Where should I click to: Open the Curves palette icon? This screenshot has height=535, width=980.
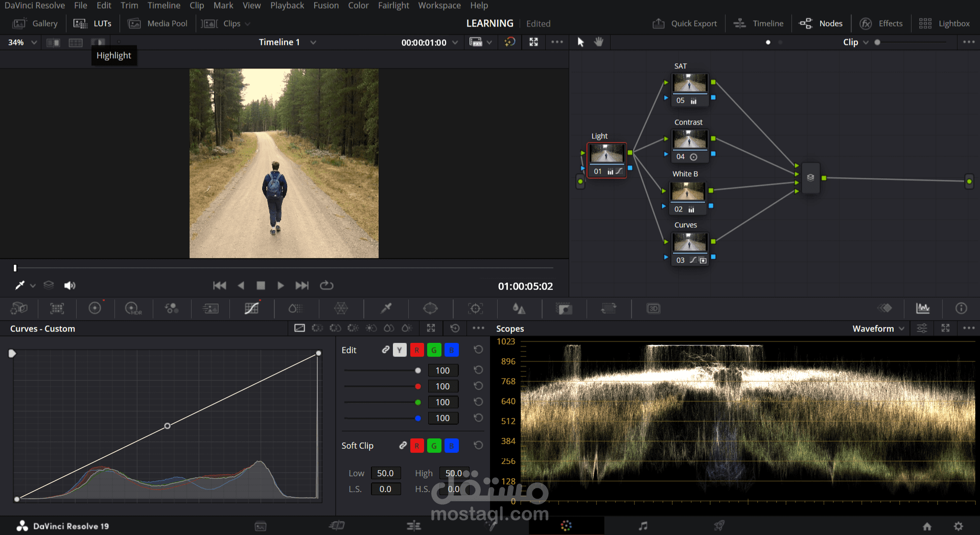tap(251, 309)
